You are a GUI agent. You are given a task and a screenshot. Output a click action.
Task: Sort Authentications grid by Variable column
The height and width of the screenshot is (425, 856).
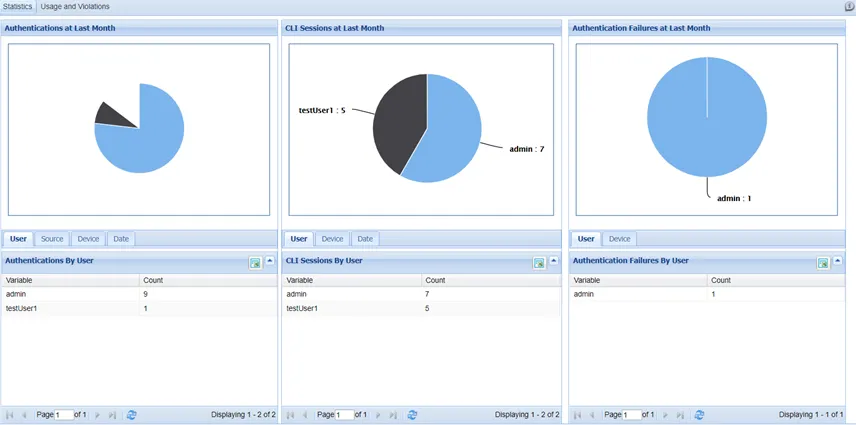pos(70,280)
